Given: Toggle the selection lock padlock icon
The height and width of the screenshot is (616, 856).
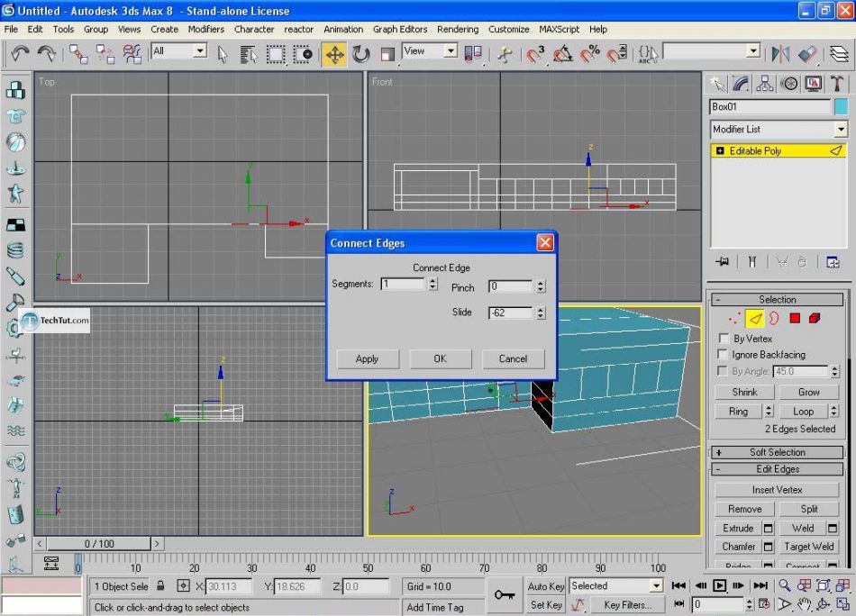Looking at the screenshot, I should [160, 586].
